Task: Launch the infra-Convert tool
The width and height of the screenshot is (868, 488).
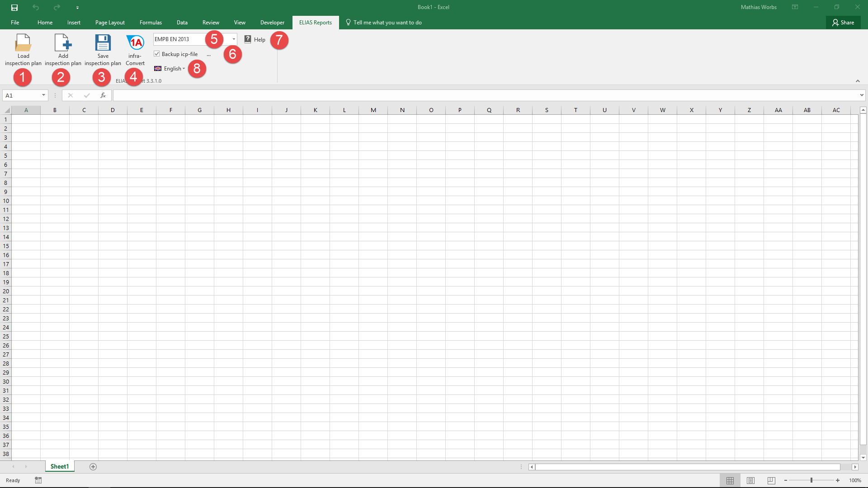Action: pos(135,50)
